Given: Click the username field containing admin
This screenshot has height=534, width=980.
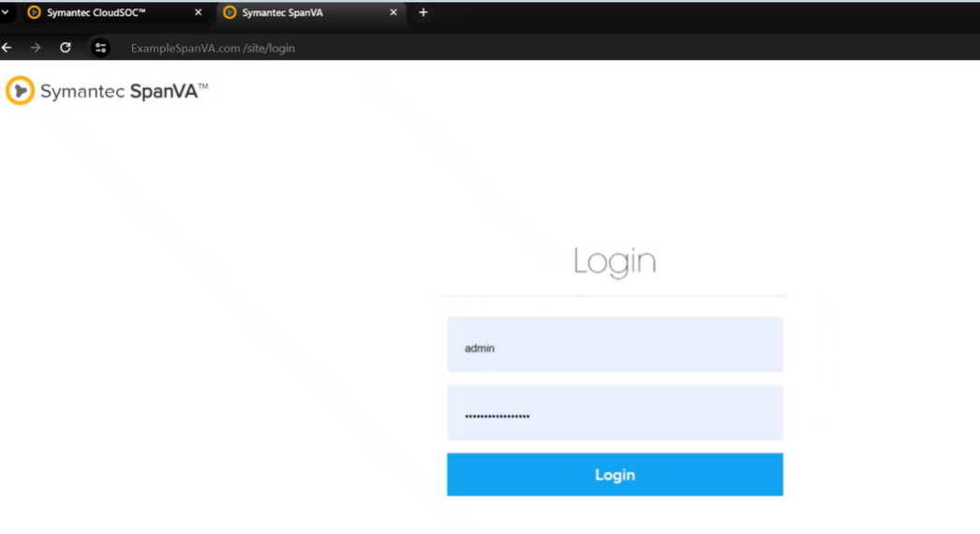Looking at the screenshot, I should point(615,345).
